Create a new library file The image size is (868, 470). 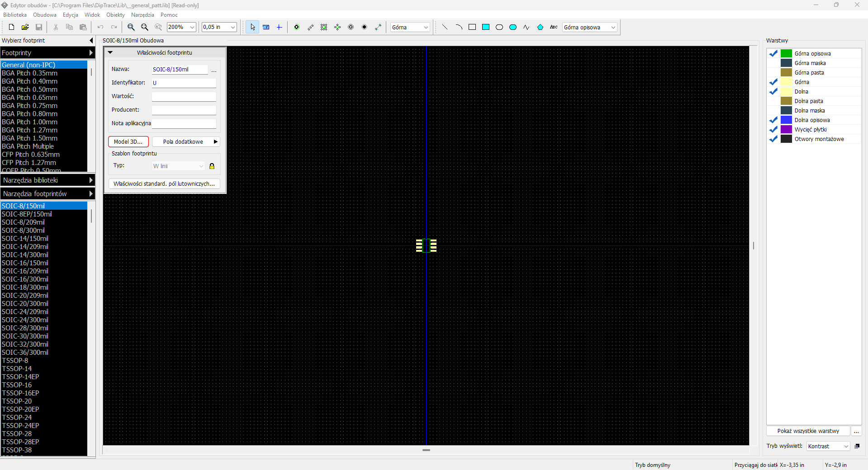pyautogui.click(x=11, y=27)
